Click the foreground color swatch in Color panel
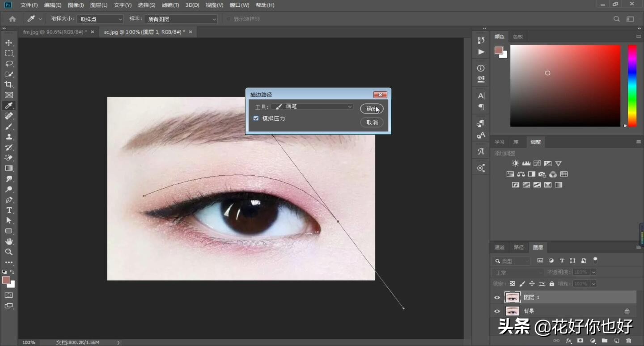Screen dimensions: 644x346 tap(498, 50)
